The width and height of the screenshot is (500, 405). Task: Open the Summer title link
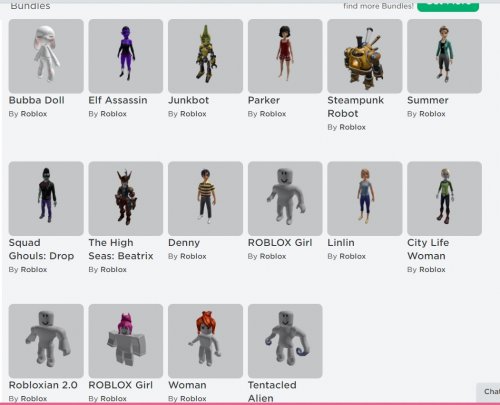[x=428, y=100]
